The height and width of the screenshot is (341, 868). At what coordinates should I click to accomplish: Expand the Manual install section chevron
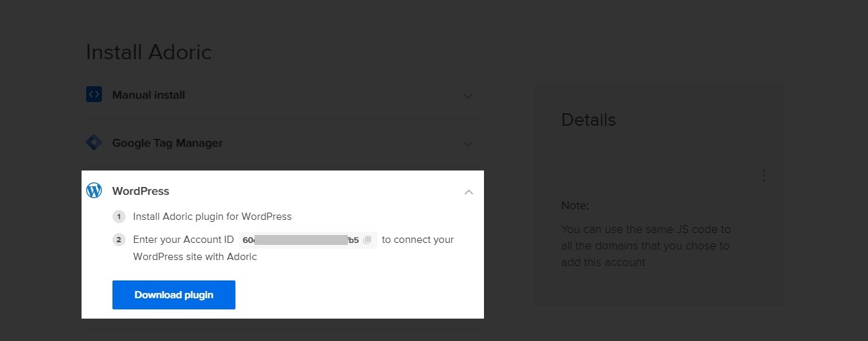tap(468, 95)
